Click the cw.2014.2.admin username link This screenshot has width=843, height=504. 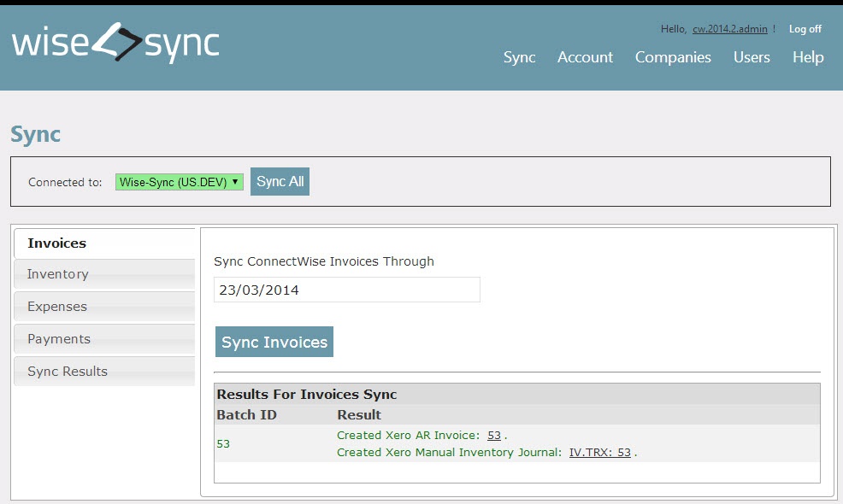[x=729, y=29]
